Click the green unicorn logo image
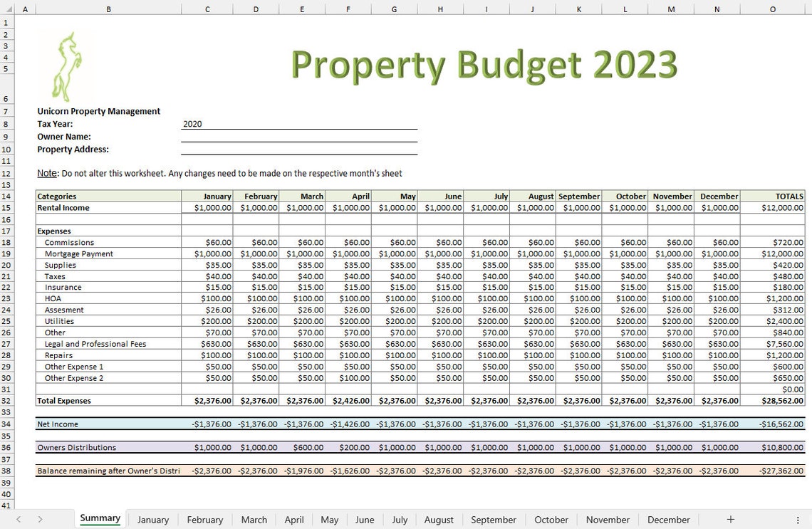 click(68, 64)
